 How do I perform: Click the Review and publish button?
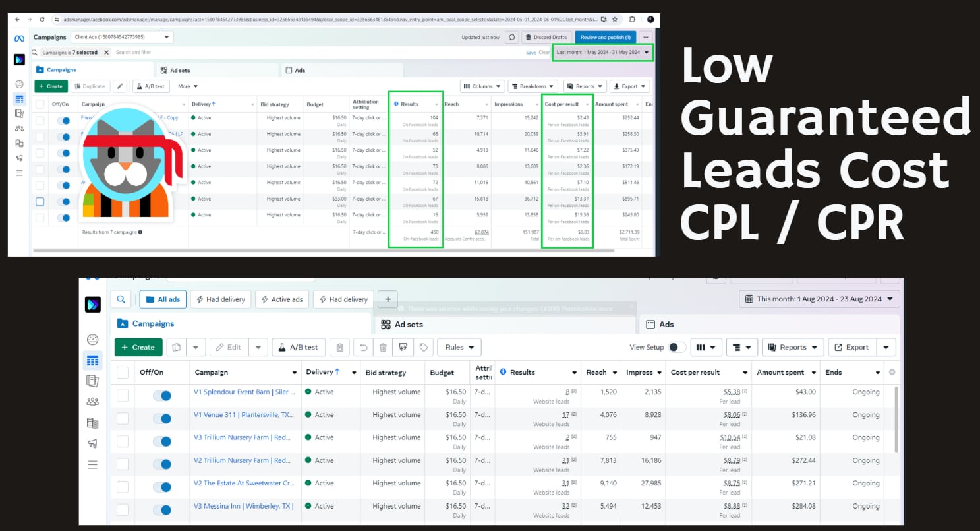606,37
